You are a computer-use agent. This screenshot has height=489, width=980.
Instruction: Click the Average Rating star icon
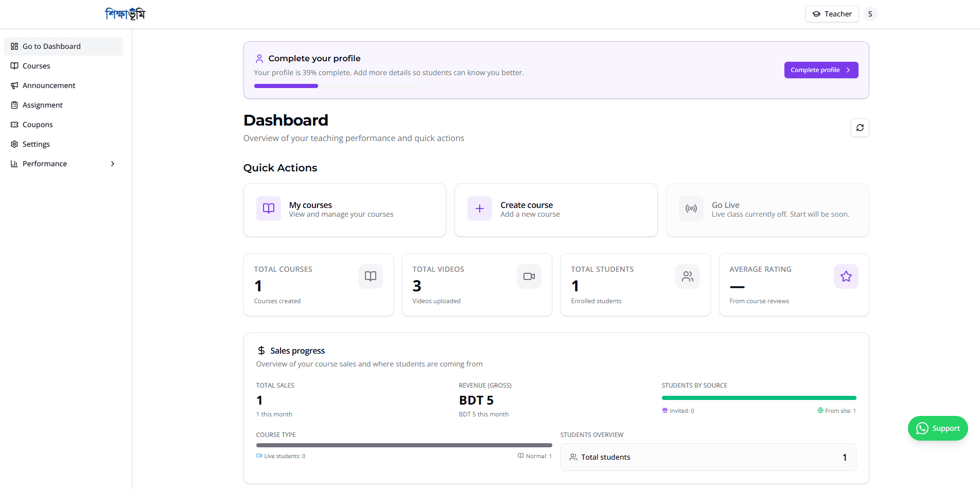(846, 276)
